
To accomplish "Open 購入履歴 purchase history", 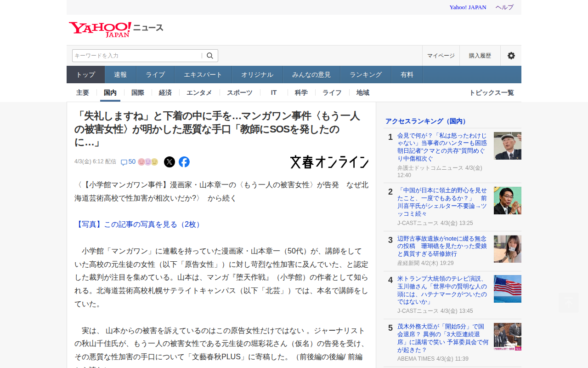I will click(x=480, y=56).
